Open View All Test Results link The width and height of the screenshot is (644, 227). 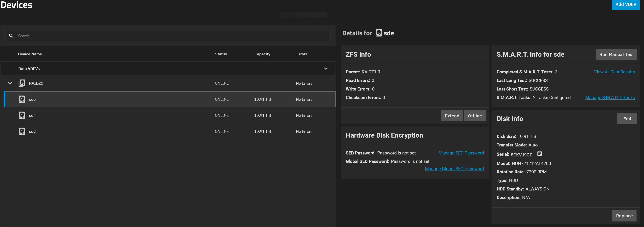614,72
